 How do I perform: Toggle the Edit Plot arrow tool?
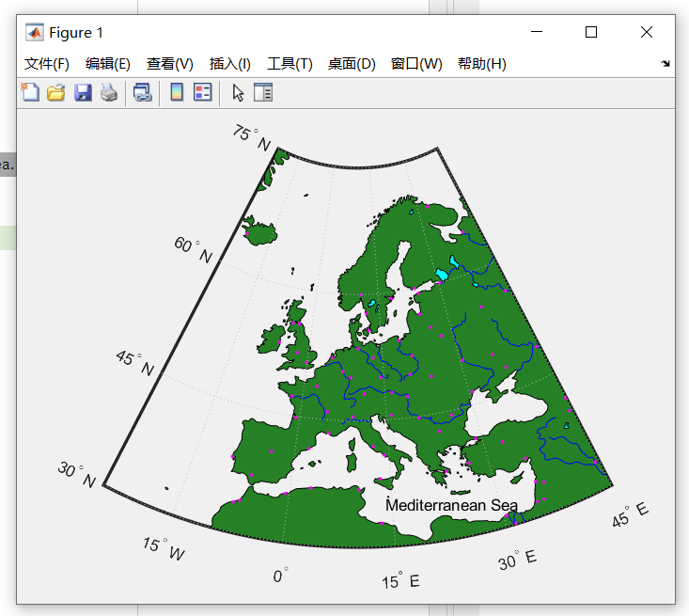(x=238, y=92)
